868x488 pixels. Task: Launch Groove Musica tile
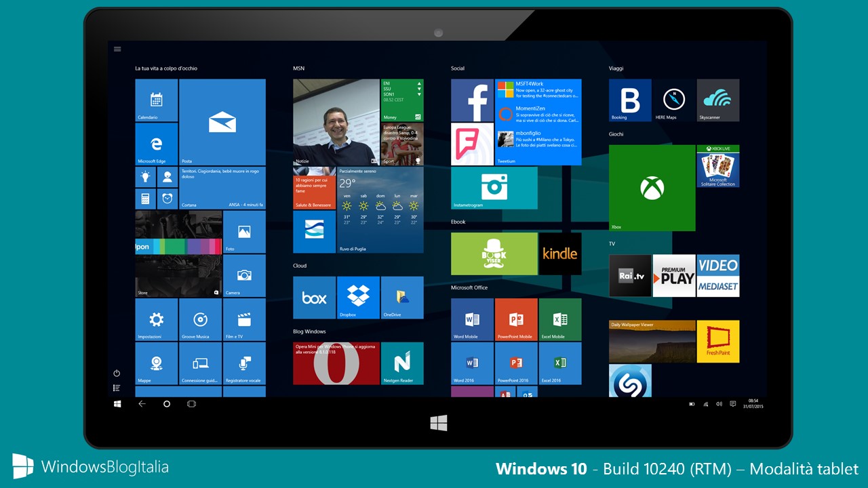[x=200, y=319]
